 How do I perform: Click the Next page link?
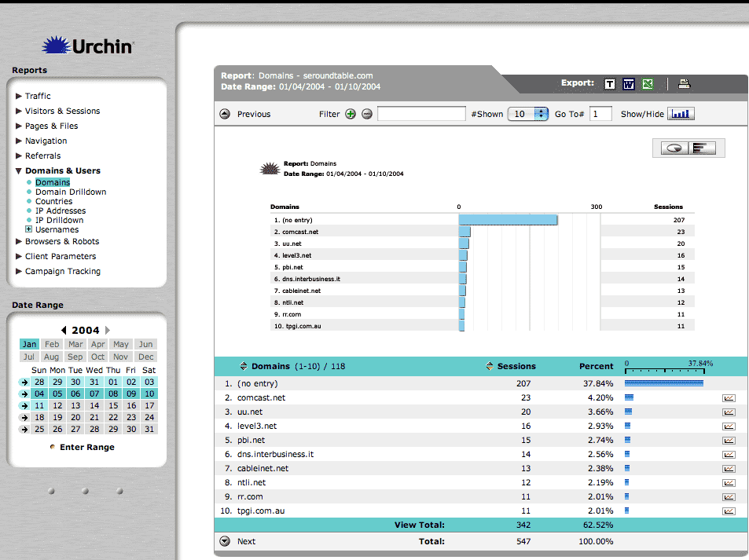point(247,541)
